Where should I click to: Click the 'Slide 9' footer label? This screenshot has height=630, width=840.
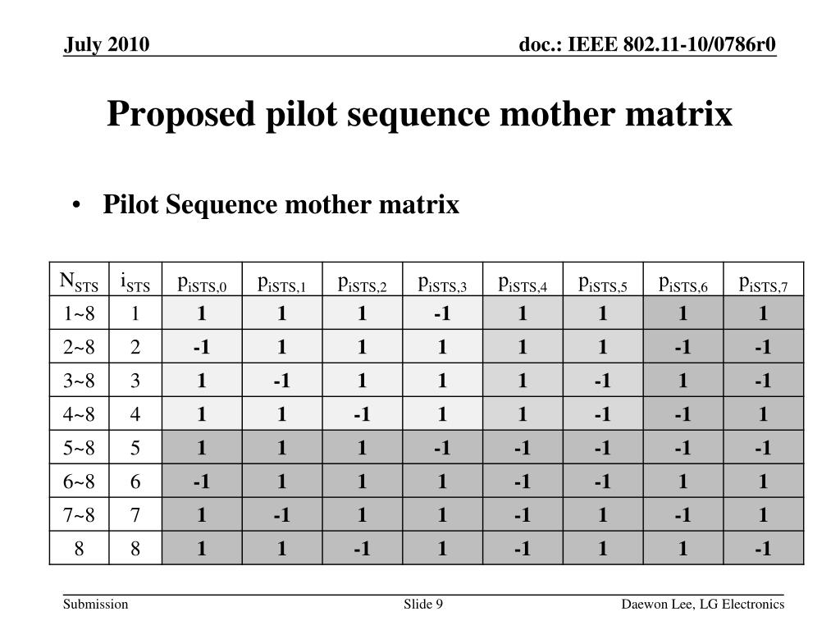pos(423,605)
